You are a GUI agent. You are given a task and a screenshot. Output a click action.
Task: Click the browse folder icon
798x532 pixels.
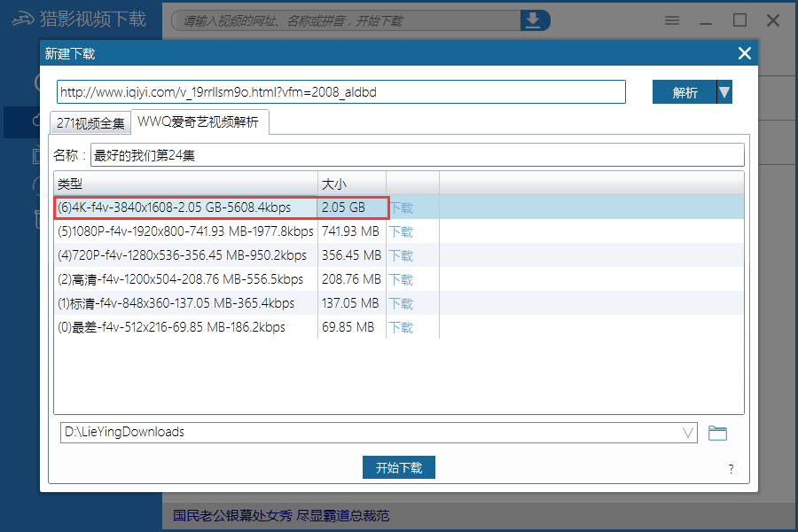tap(717, 433)
